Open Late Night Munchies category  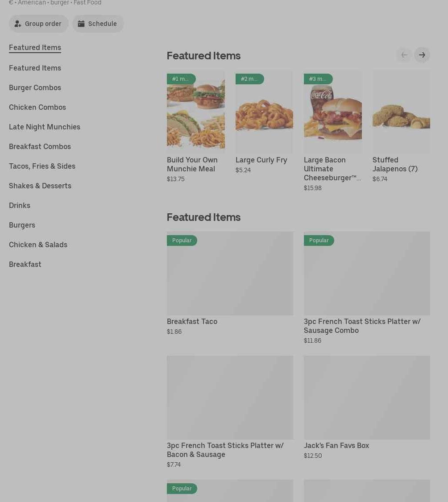pos(45,127)
